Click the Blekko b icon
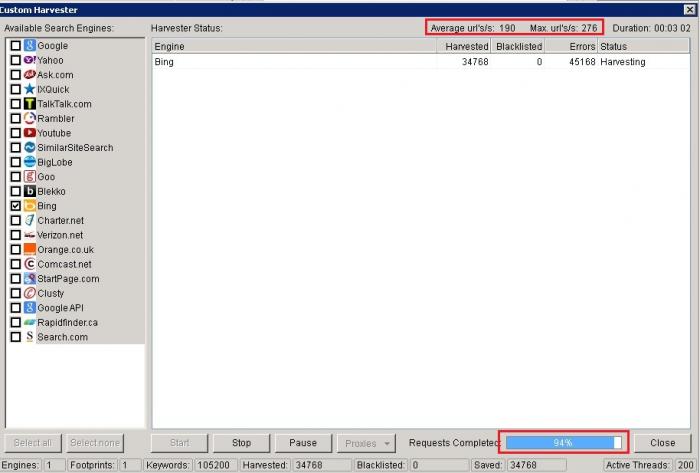The width and height of the screenshot is (700, 473). click(x=29, y=191)
